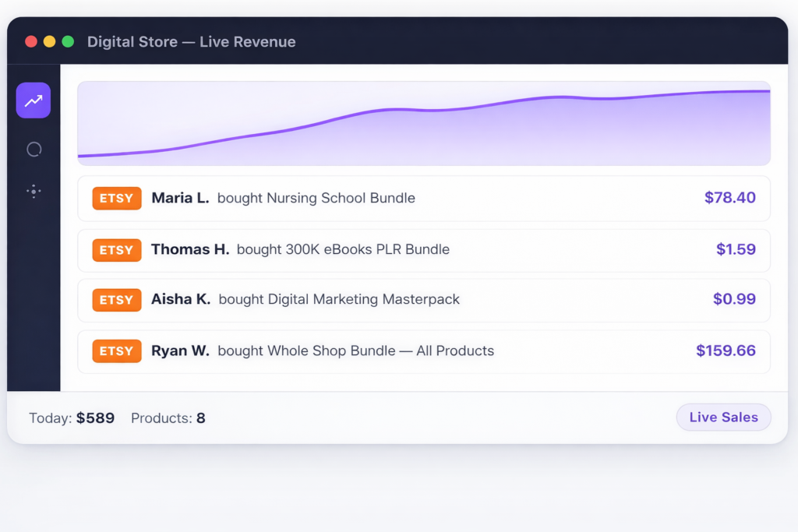798x532 pixels.
Task: Click the ETSY badge beside Thomas H.
Action: (x=117, y=250)
